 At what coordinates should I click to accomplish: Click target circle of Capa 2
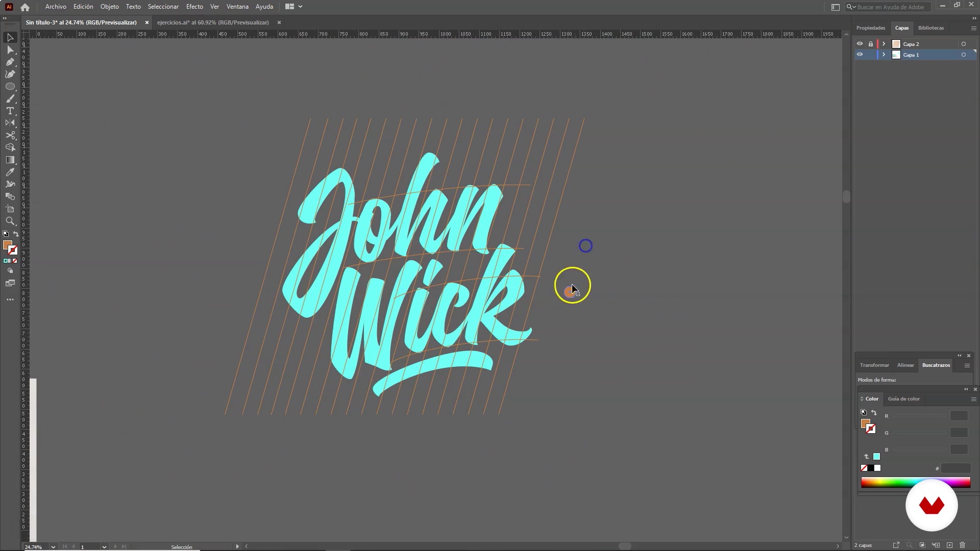[x=964, y=44]
